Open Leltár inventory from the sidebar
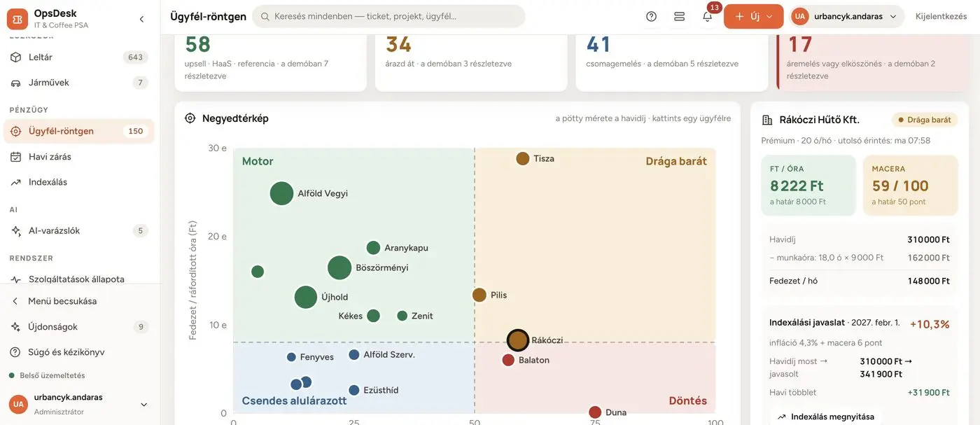Image resolution: width=980 pixels, height=425 pixels. click(79, 57)
